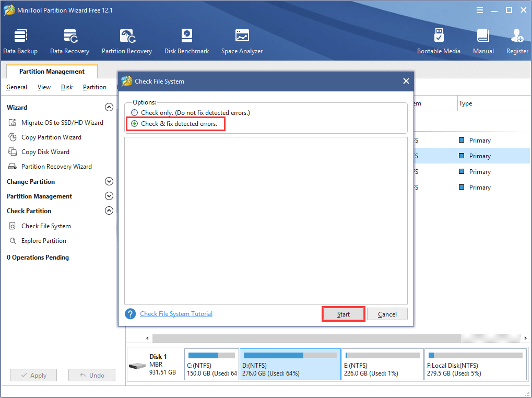Open the Data Backup tool
The width and height of the screenshot is (532, 398).
(x=20, y=41)
